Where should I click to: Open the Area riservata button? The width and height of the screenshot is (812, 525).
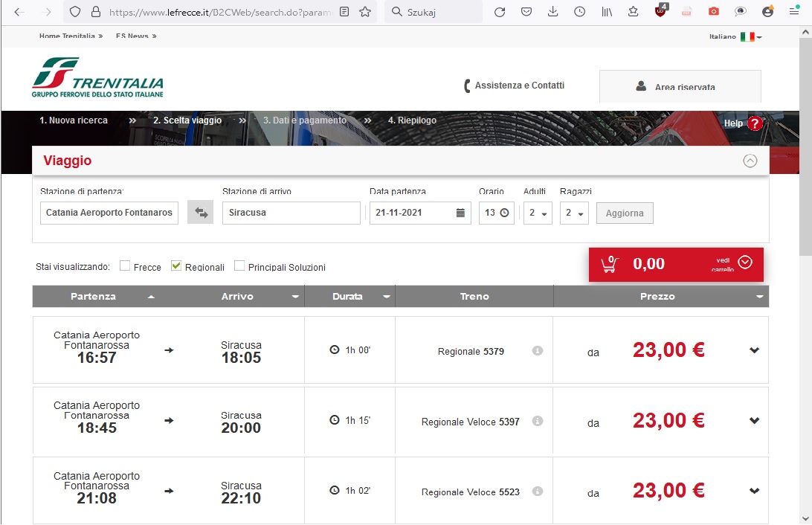click(x=680, y=86)
